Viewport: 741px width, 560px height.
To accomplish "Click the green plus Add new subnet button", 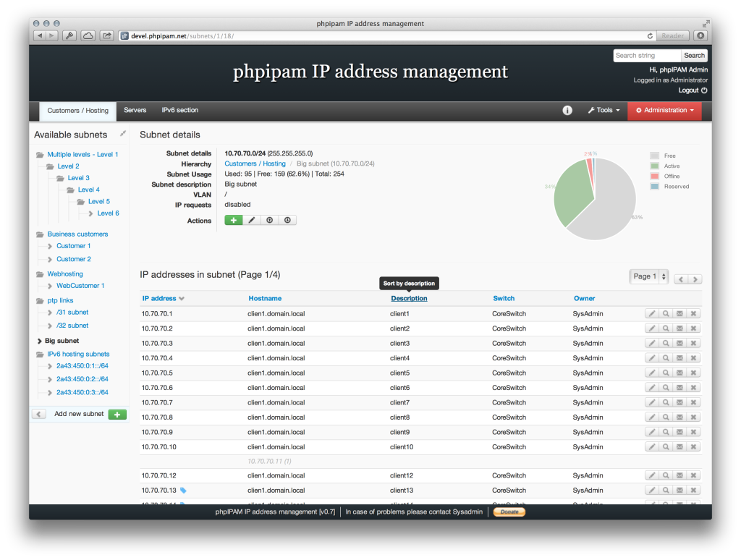I will pyautogui.click(x=117, y=415).
